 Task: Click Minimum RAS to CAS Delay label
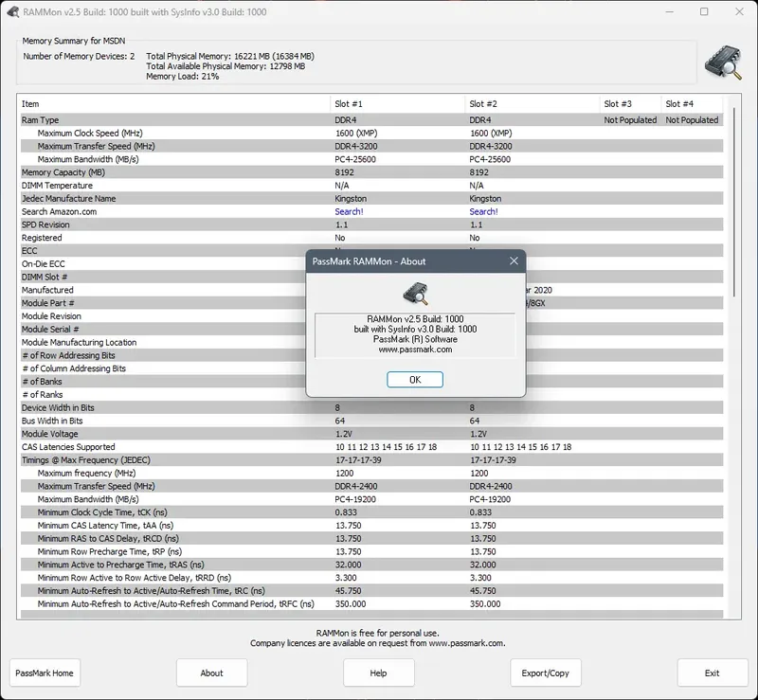pos(108,538)
